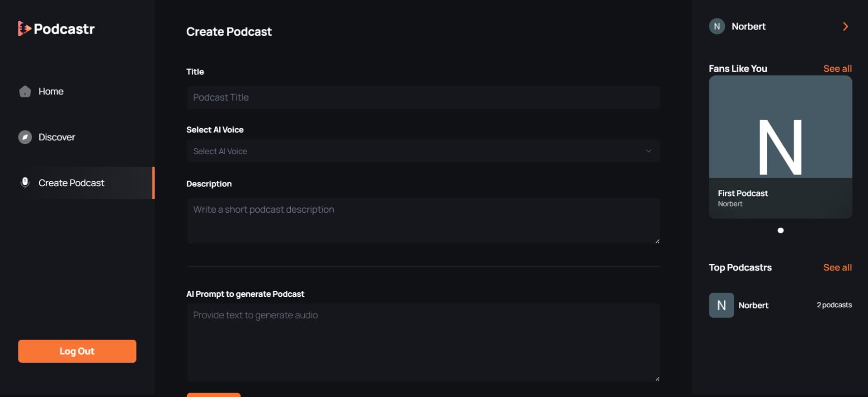Focus the AI prompt text area
The image size is (868, 397).
(423, 342)
